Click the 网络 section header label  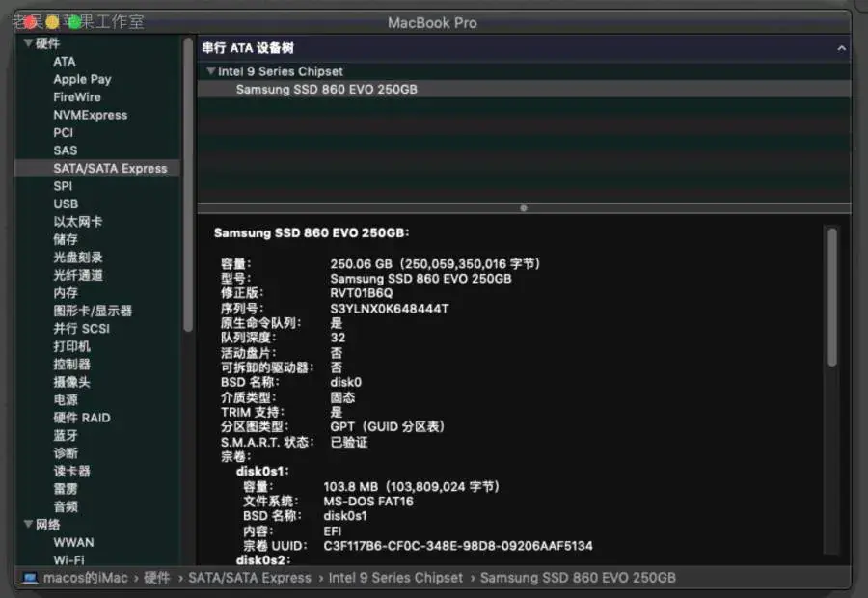47,525
